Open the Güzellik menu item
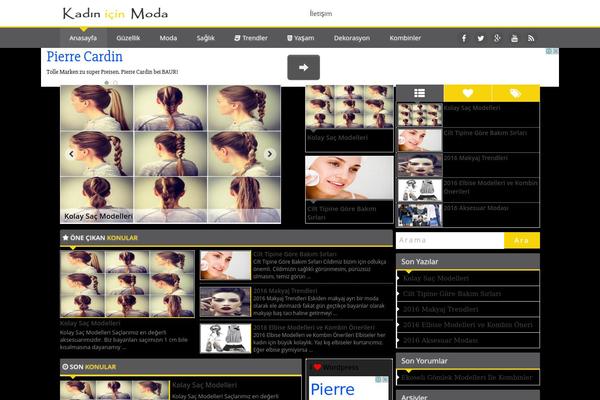Screen dimensions: 600x400 click(x=128, y=38)
